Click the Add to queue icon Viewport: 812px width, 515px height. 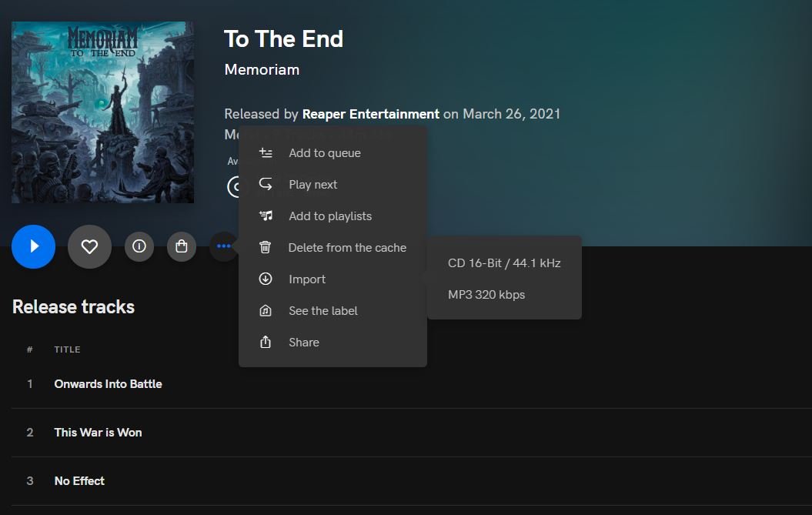click(266, 153)
